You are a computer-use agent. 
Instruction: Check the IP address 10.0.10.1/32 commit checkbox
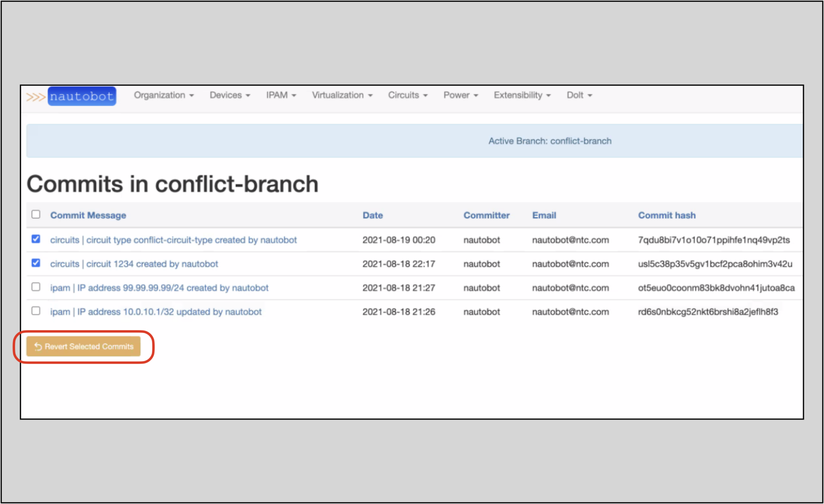click(36, 311)
